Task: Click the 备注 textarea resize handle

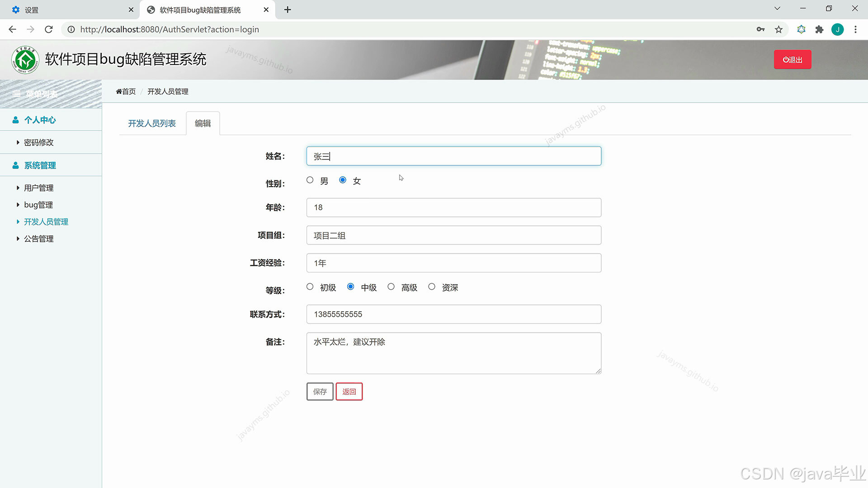Action: 598,371
